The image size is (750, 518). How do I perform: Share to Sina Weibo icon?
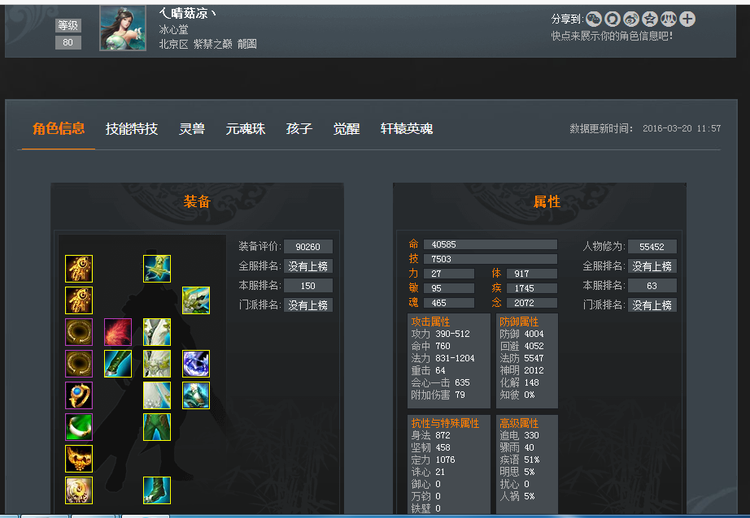pos(631,19)
